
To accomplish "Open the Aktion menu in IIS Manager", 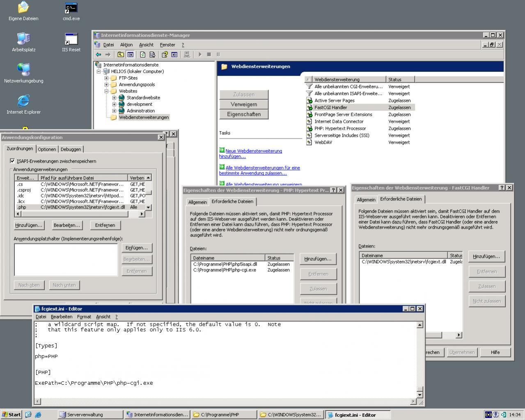I will tap(126, 45).
